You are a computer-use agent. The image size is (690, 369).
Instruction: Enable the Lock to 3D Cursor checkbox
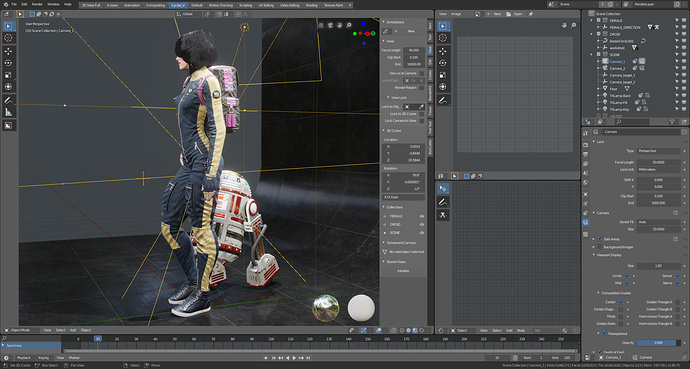point(421,113)
